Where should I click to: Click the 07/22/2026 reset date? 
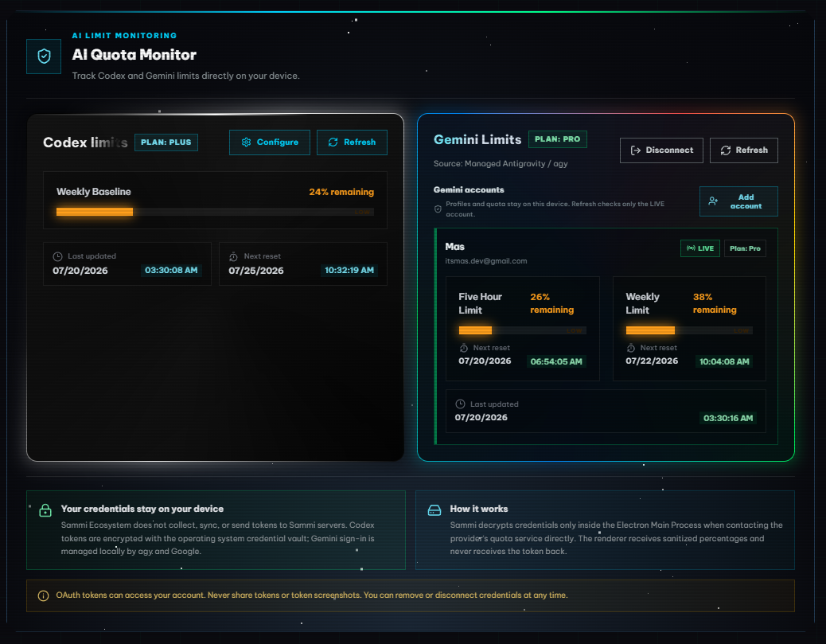(x=652, y=361)
